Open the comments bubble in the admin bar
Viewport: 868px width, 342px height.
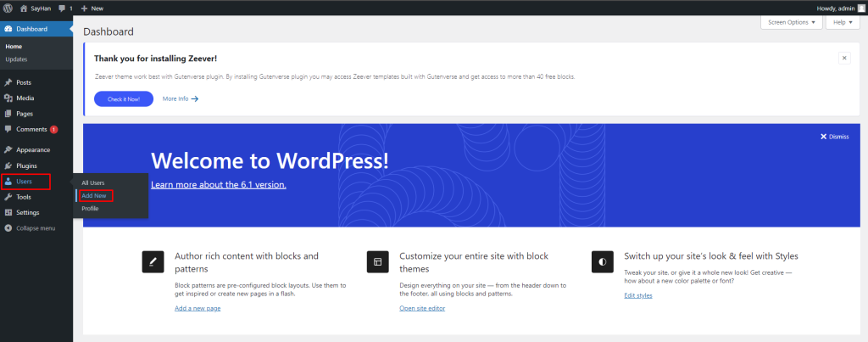click(65, 8)
